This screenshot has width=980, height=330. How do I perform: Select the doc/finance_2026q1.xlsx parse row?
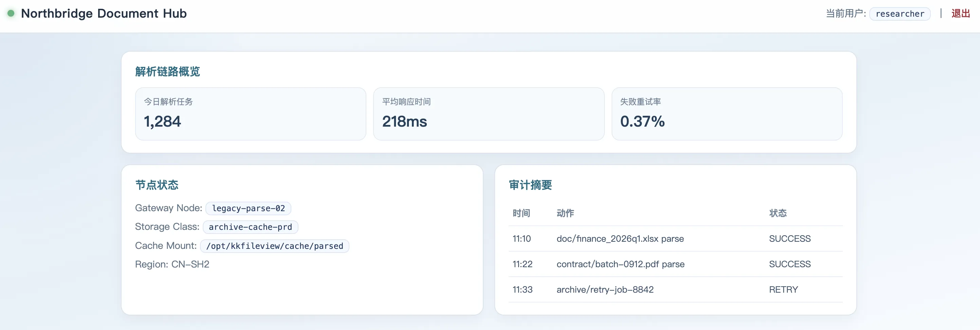point(620,238)
